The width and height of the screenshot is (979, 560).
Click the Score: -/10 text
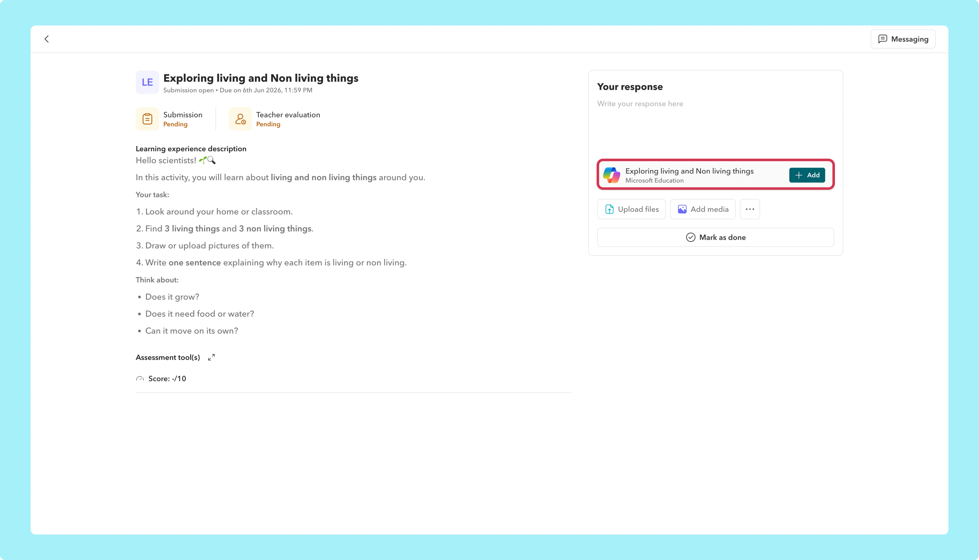[x=167, y=379]
